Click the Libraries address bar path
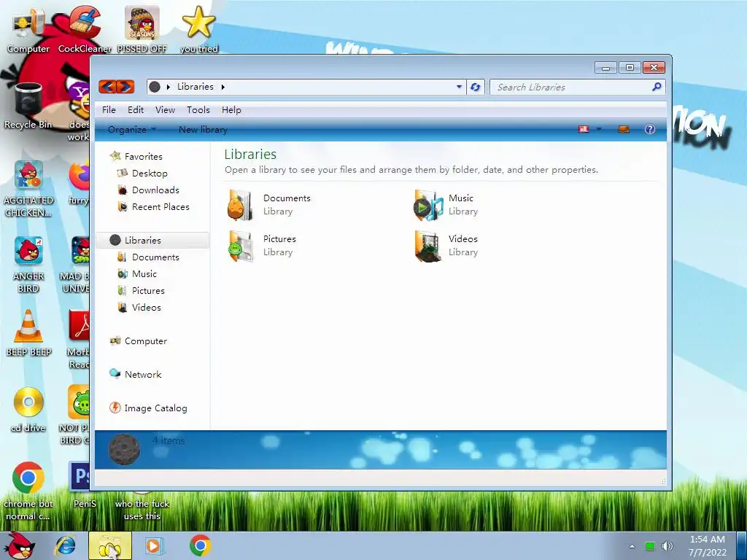This screenshot has width=747, height=560. point(196,87)
